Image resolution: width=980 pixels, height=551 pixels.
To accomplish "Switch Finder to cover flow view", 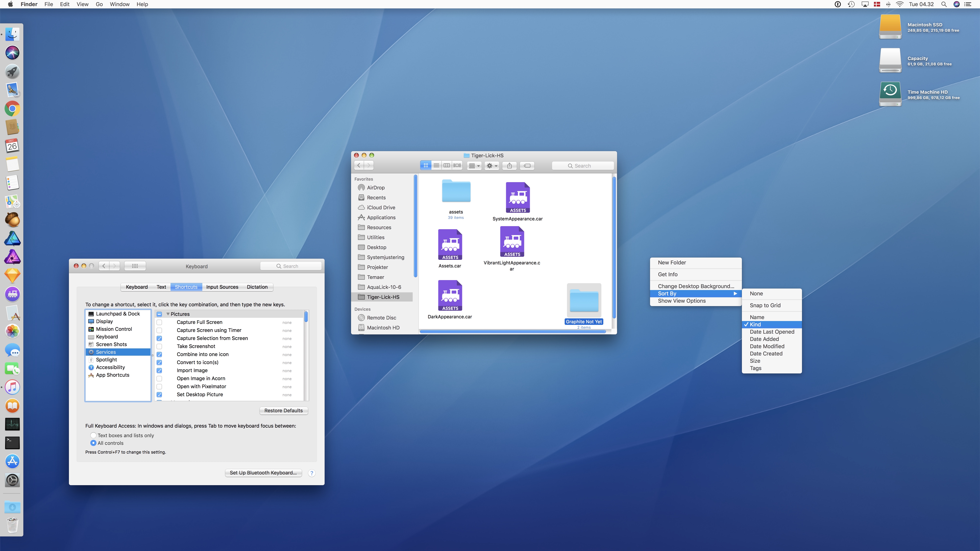I will (457, 165).
